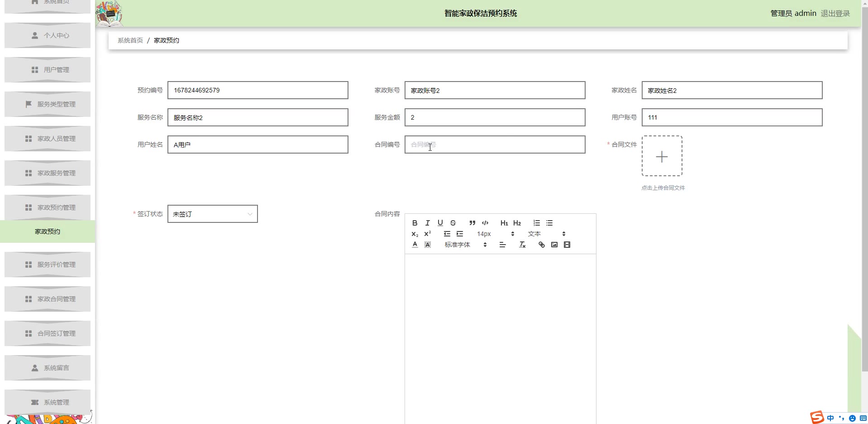Open the 标准字体 font family dropdown
Image resolution: width=868 pixels, height=424 pixels.
coord(465,245)
